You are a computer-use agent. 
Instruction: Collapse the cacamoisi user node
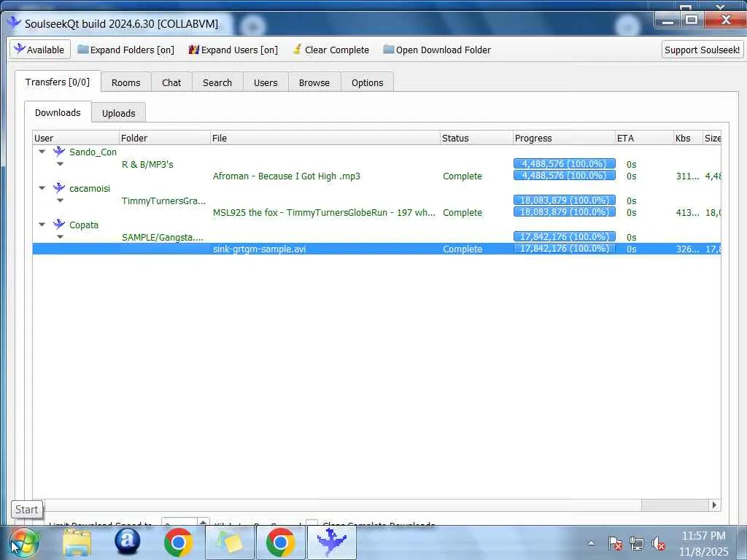(x=42, y=188)
